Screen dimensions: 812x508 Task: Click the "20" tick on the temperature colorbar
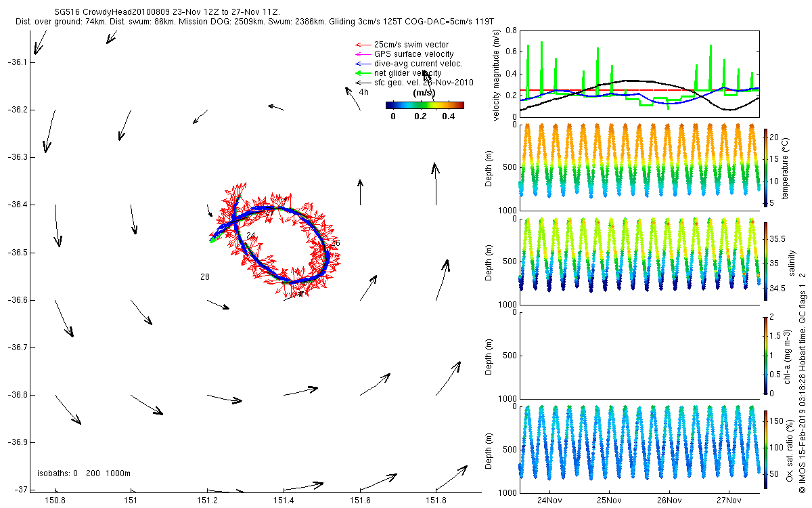click(774, 136)
